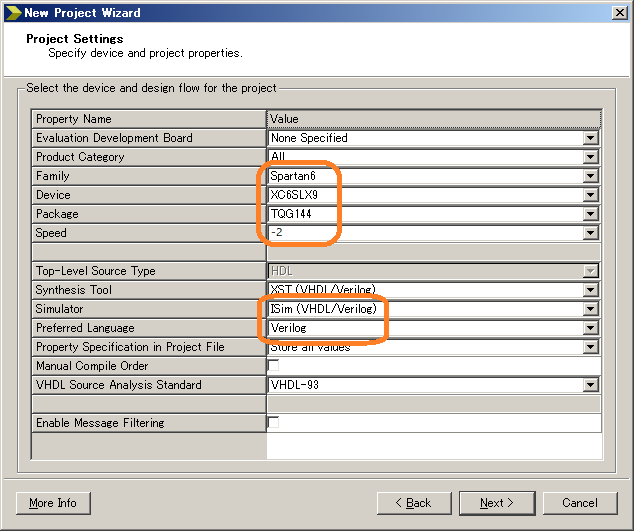This screenshot has height=531, width=634.
Task: Open the Family dropdown showing Spartan6
Action: [590, 176]
